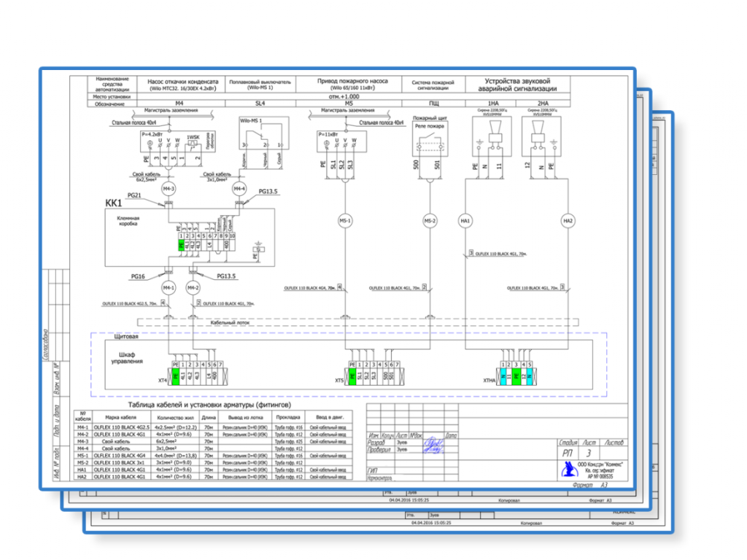Click the HA1 circle marker on diagram
Image resolution: width=747 pixels, height=560 pixels.
[465, 221]
